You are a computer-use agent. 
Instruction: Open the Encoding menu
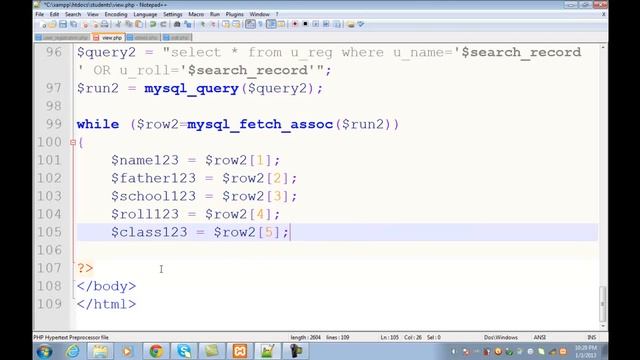(x=116, y=14)
